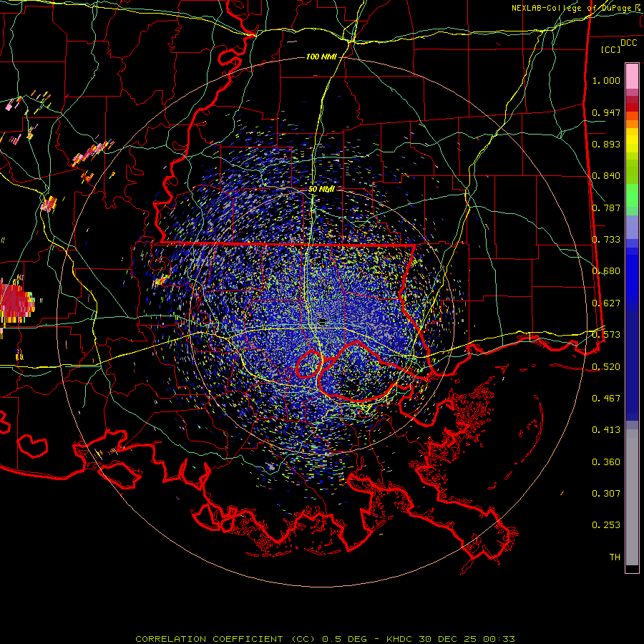Click the 1.000 legend value

606,80
